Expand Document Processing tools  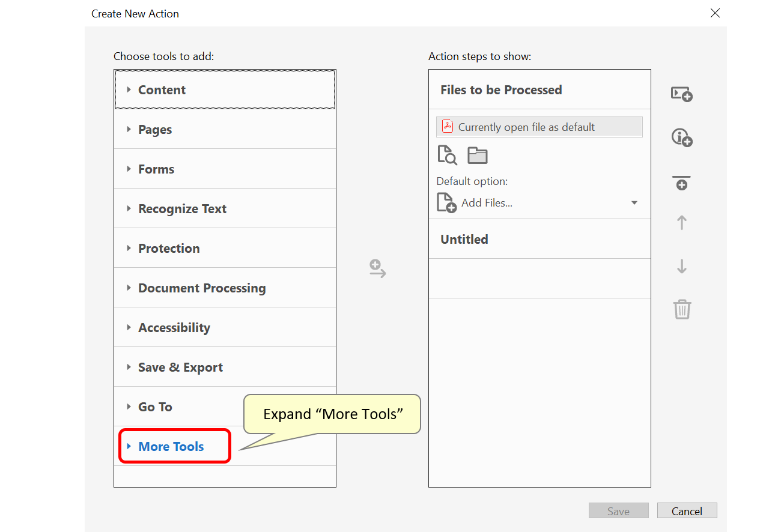tap(202, 288)
